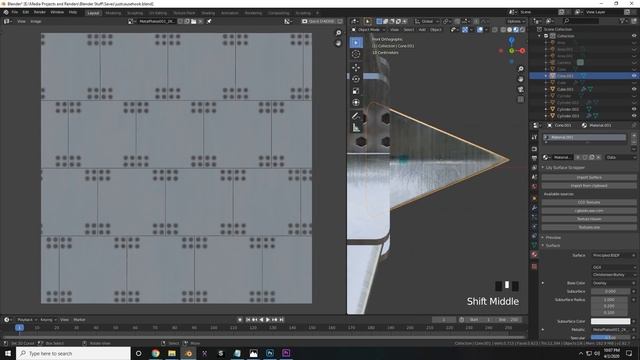This screenshot has height=360, width=640.
Task: Switch to rendered viewport shading
Action: click(522, 30)
